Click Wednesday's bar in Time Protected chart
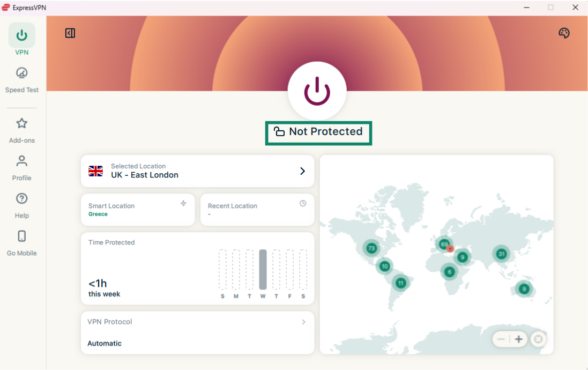Screen dimensions: 588x370 [263, 270]
